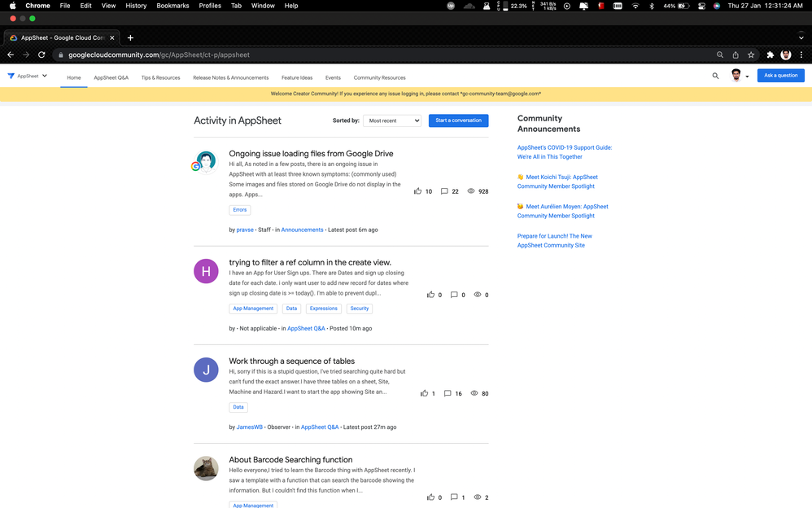Click the cat avatar on Barcode post
Image resolution: width=812 pixels, height=508 pixels.
[206, 469]
